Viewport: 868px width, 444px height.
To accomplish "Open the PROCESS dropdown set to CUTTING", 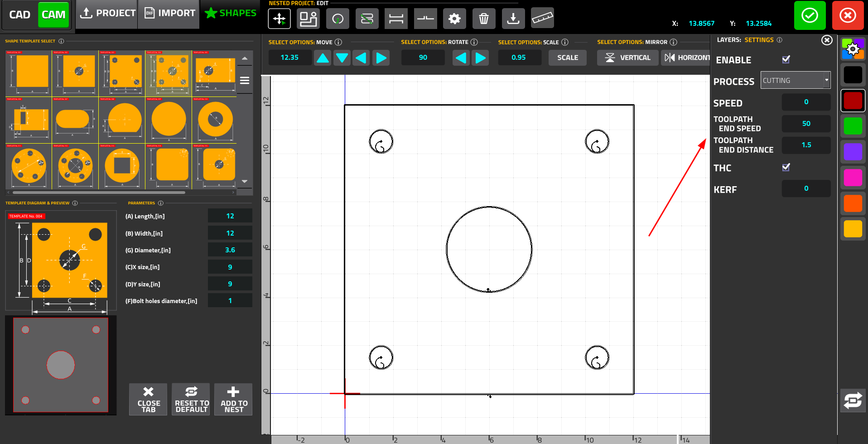I will [795, 80].
